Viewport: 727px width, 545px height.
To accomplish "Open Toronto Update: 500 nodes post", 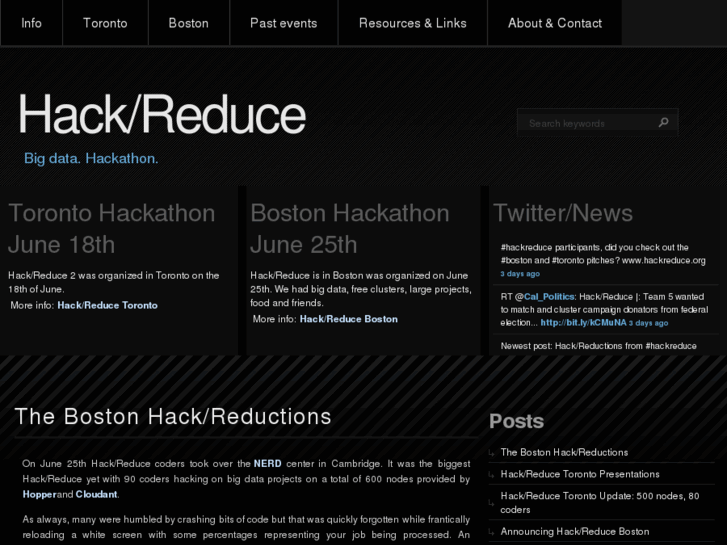I will click(x=600, y=502).
